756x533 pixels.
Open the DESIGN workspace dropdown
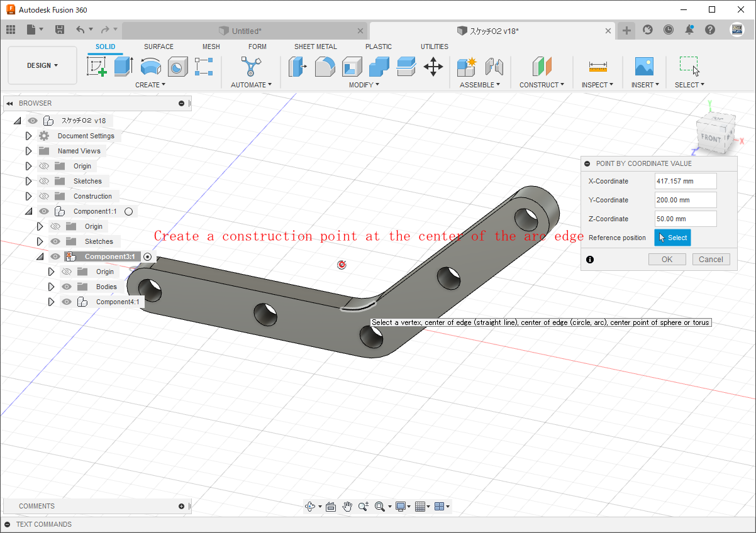[42, 65]
